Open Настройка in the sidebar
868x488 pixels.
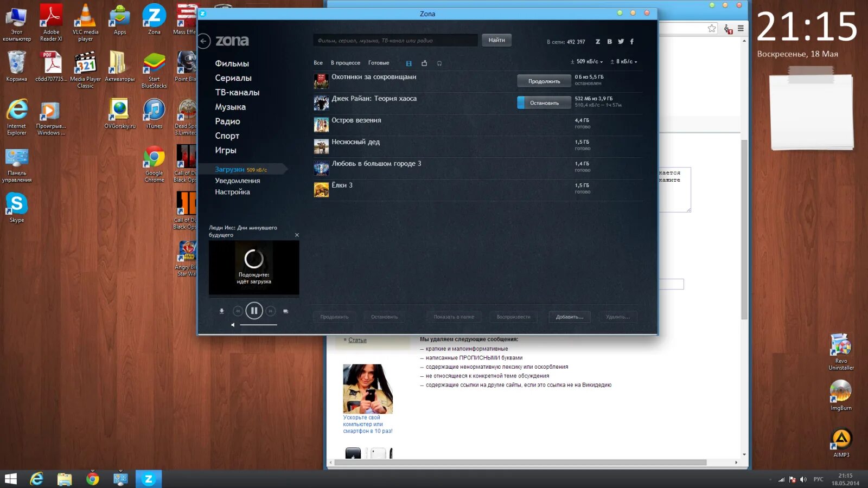click(x=232, y=192)
